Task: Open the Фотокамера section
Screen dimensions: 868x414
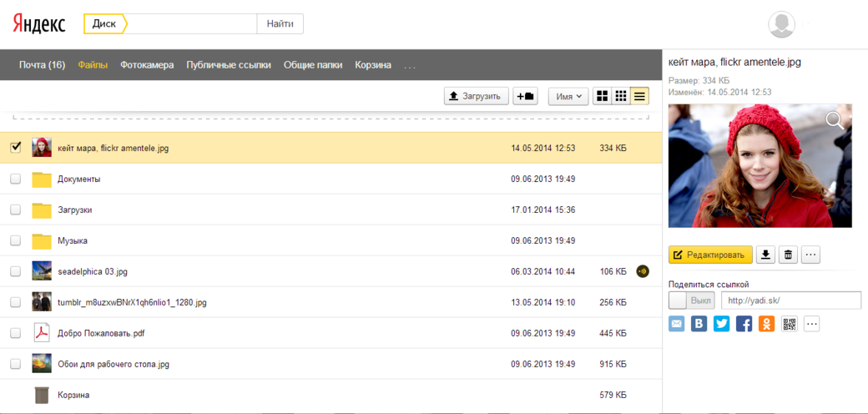Action: tap(147, 65)
